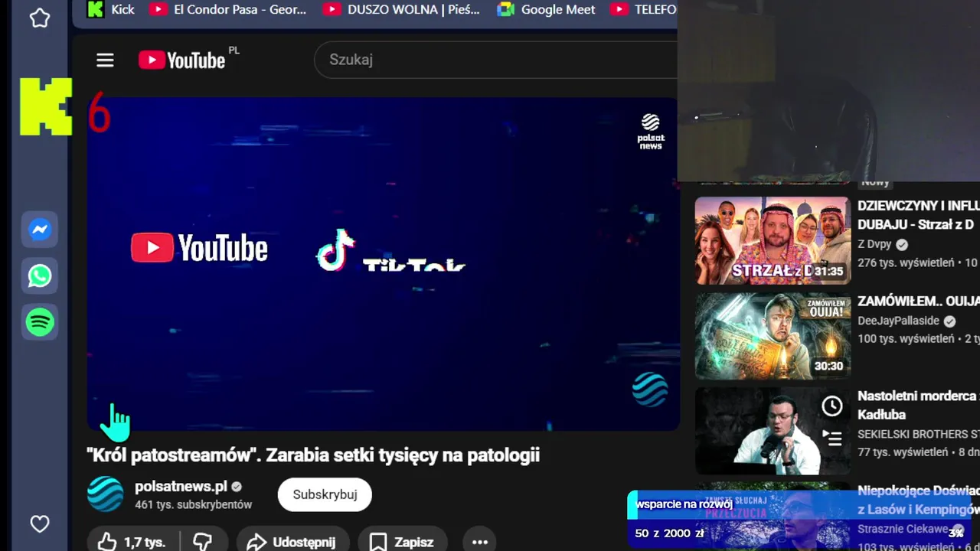Subscribe with the Subskrybuj button
The image size is (980, 551).
pos(325,494)
